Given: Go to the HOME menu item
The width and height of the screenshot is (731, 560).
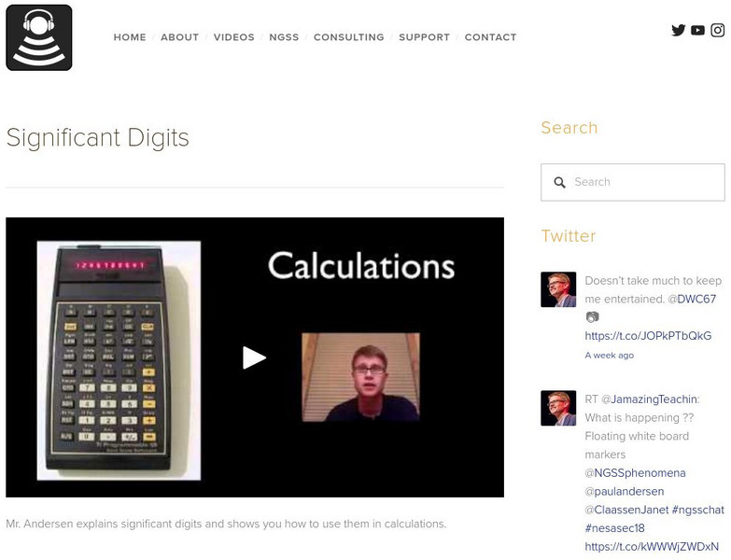Looking at the screenshot, I should pyautogui.click(x=130, y=37).
